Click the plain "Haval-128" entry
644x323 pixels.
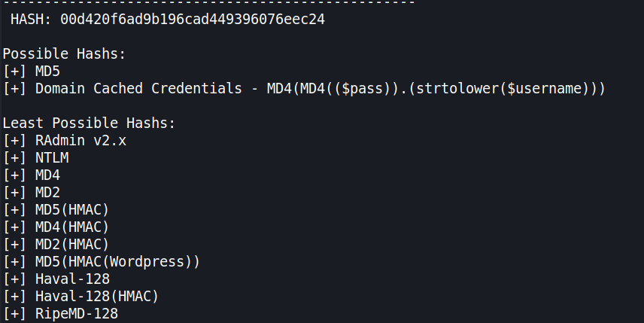(72, 279)
